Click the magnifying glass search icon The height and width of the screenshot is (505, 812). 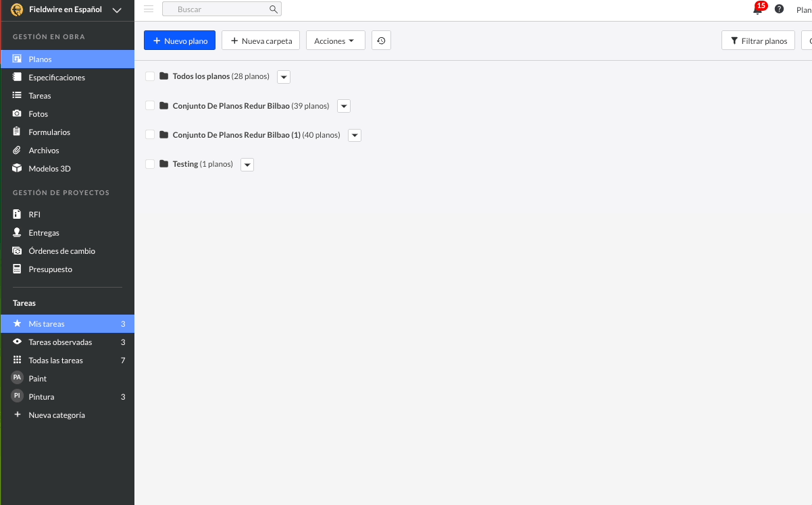(x=273, y=9)
